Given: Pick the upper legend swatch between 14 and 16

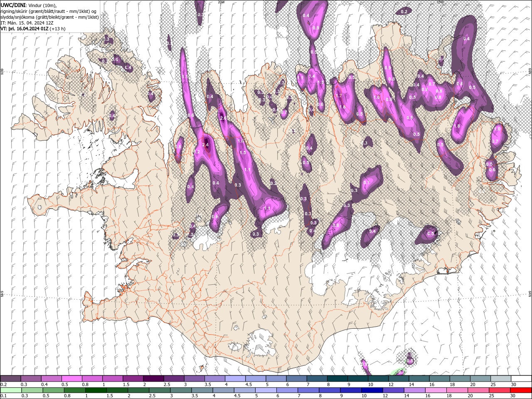Looking at the screenshot, I should [x=419, y=379].
